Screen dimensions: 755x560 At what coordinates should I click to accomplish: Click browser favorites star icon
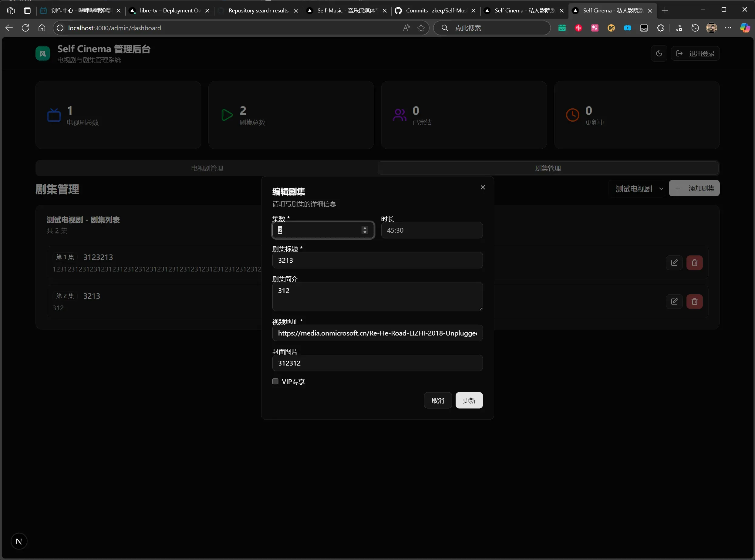click(421, 28)
